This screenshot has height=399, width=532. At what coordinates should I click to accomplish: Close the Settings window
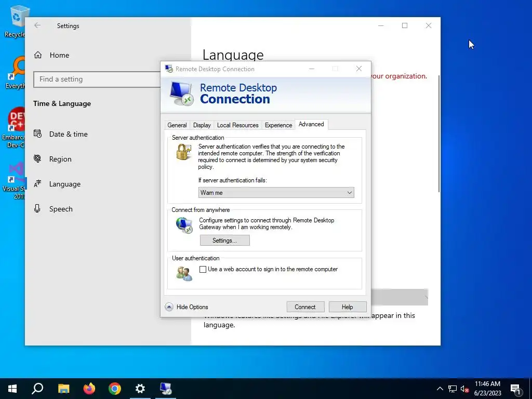coord(429,25)
